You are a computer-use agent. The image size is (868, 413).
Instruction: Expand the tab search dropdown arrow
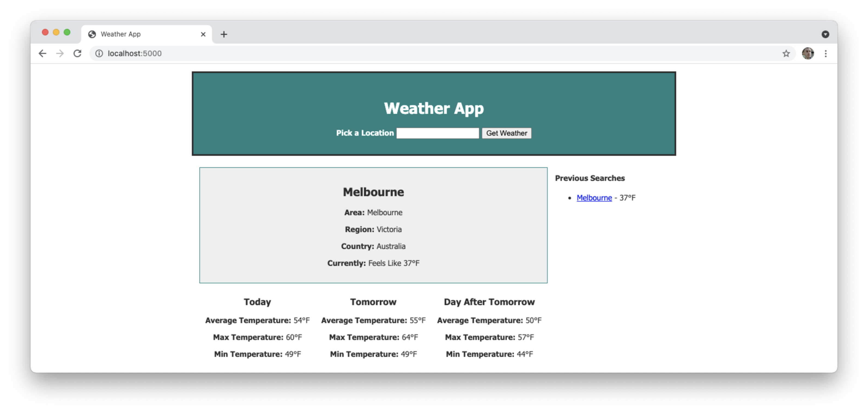[825, 34]
